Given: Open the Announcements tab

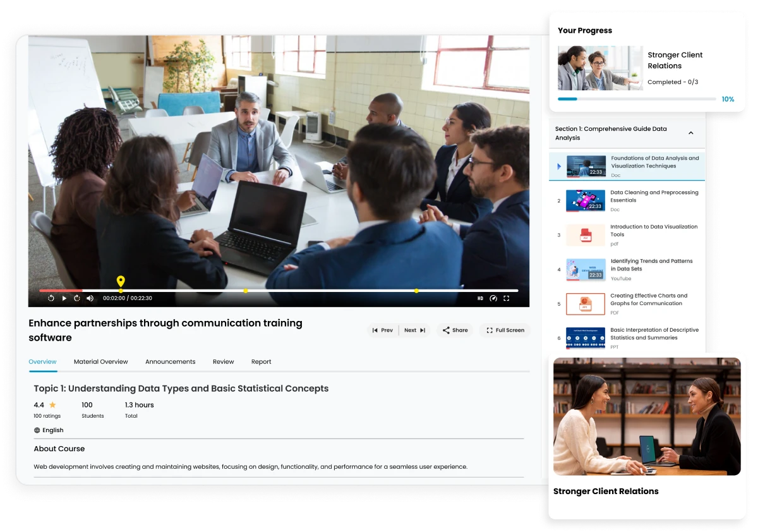Looking at the screenshot, I should [171, 361].
